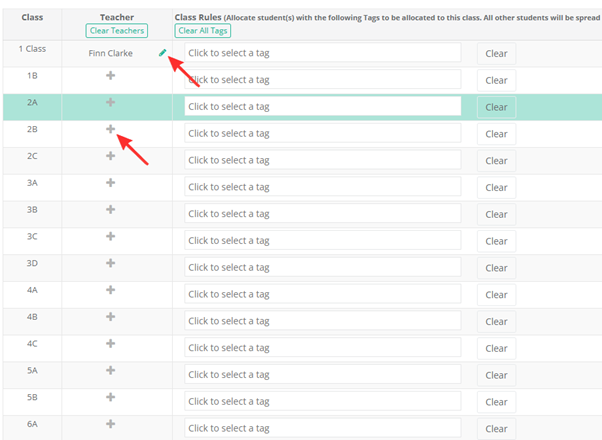
Task: Add a teacher to class 6A
Action: point(111,424)
